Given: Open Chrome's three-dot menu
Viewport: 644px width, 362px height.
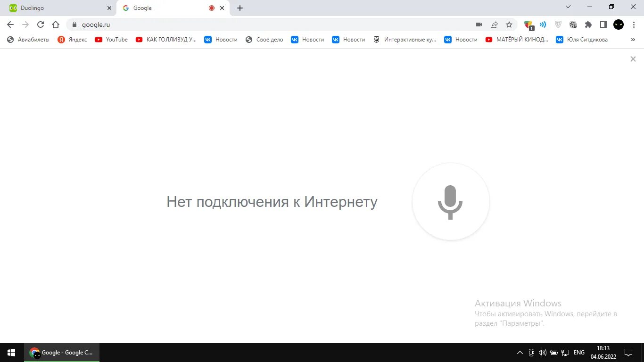Looking at the screenshot, I should click(634, 25).
